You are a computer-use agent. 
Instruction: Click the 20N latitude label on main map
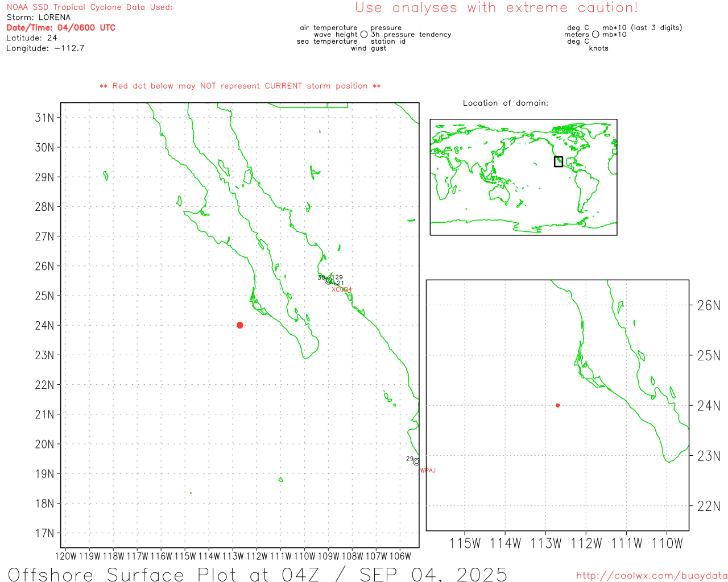tap(45, 444)
